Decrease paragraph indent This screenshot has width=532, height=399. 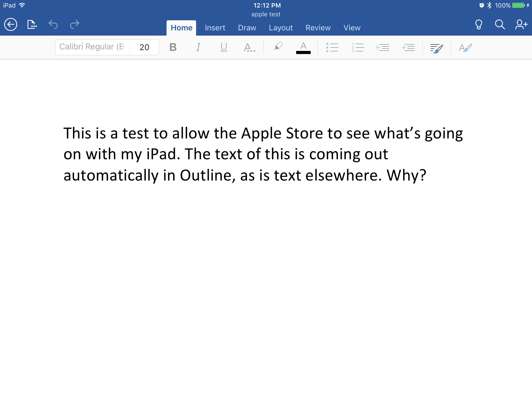(x=383, y=47)
